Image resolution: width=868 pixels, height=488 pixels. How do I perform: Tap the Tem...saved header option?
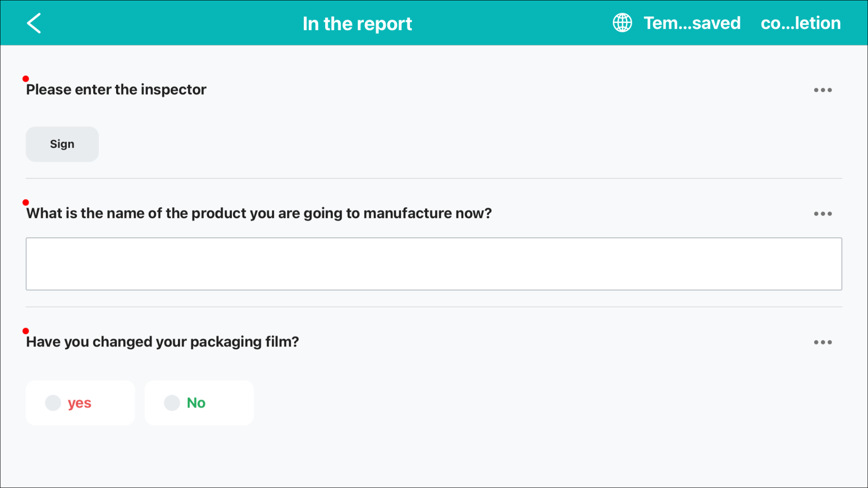[x=692, y=23]
